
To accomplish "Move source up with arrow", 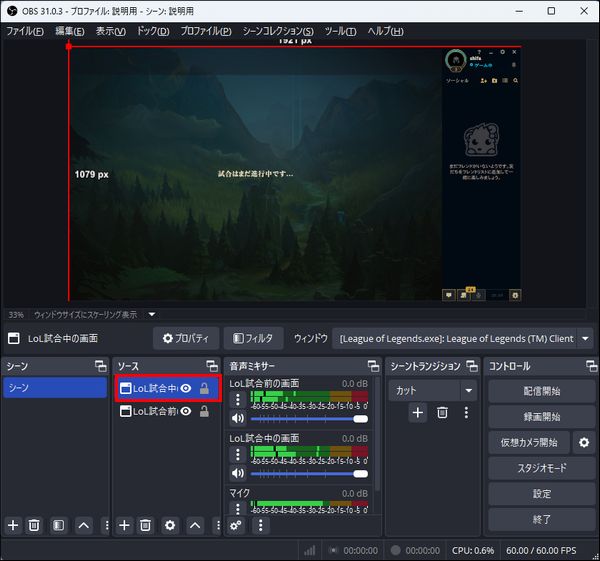I will coord(195,525).
